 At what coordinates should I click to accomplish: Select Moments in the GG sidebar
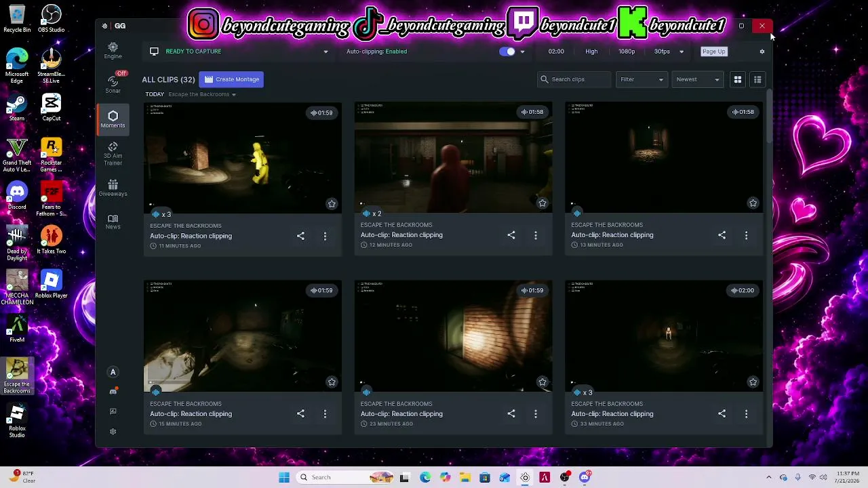[x=113, y=119]
